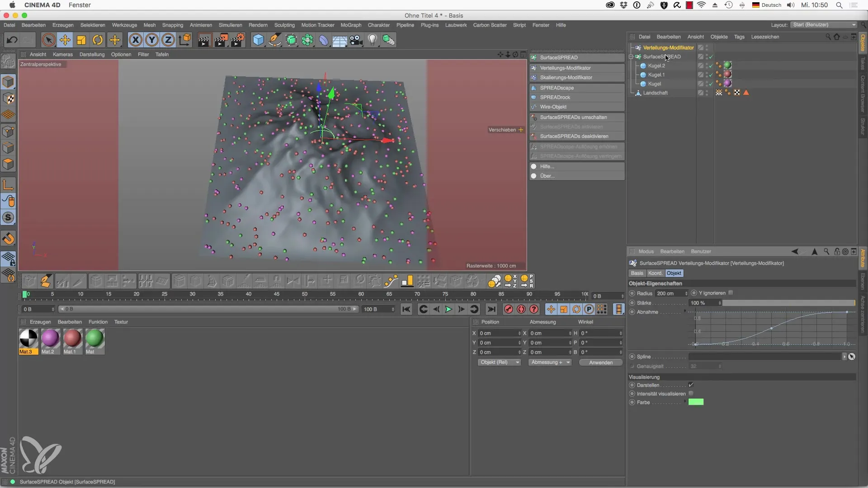This screenshot has width=868, height=488.
Task: Open the render settings icon
Action: pyautogui.click(x=238, y=40)
